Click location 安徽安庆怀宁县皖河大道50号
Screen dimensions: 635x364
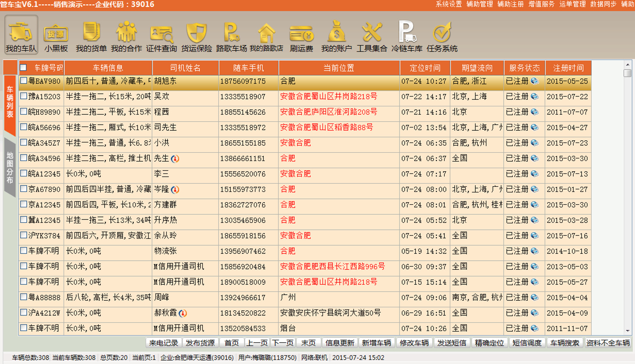pos(330,313)
